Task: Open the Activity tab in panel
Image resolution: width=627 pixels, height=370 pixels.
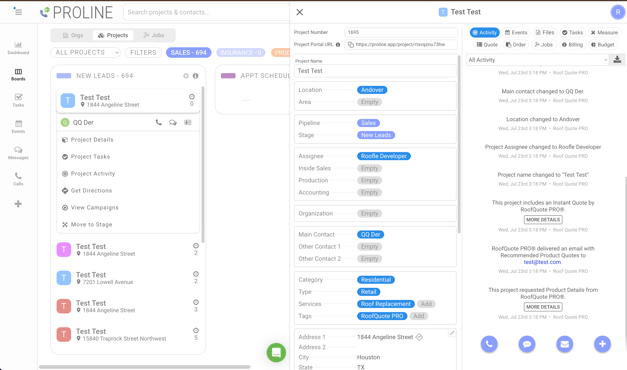Action: [485, 32]
